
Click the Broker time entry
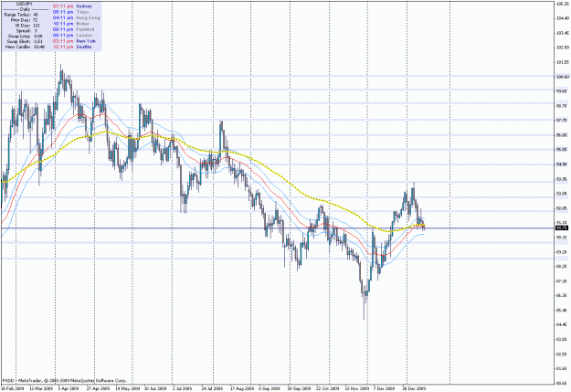(71, 24)
